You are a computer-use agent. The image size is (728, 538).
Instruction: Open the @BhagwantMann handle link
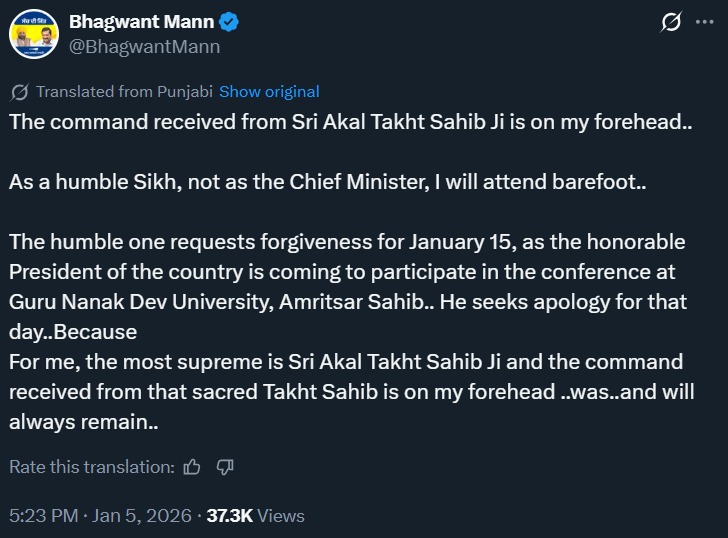[x=144, y=46]
